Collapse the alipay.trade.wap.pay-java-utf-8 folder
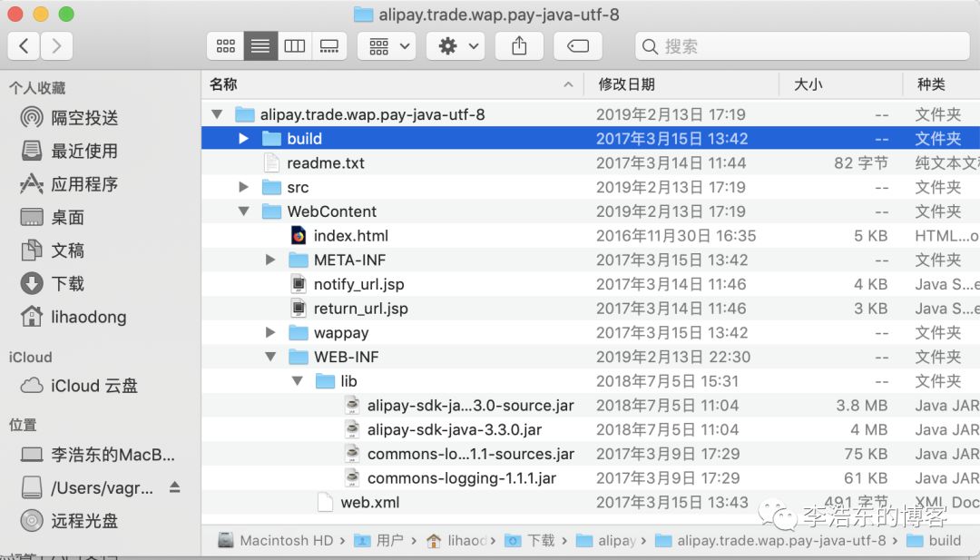This screenshot has height=560, width=980. pos(217,114)
